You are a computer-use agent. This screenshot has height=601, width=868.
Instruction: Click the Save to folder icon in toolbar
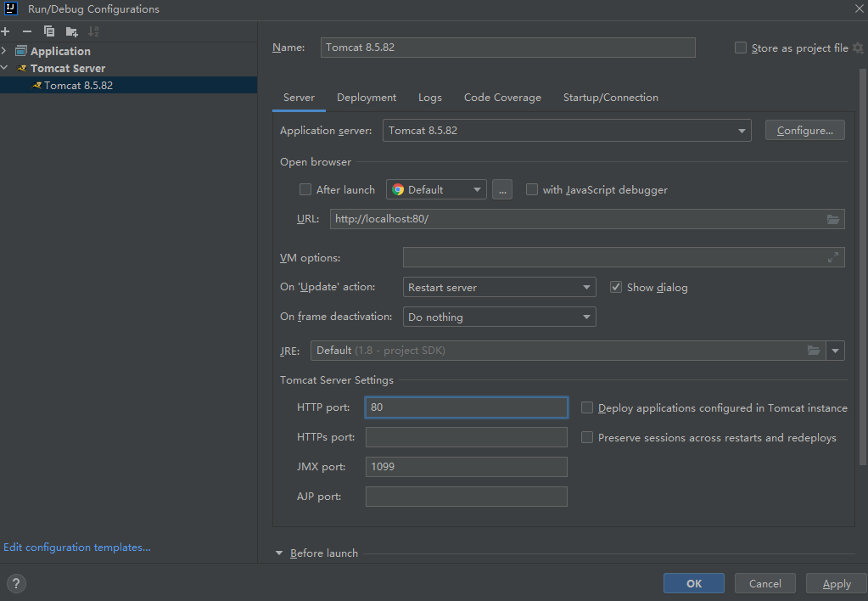click(x=72, y=31)
